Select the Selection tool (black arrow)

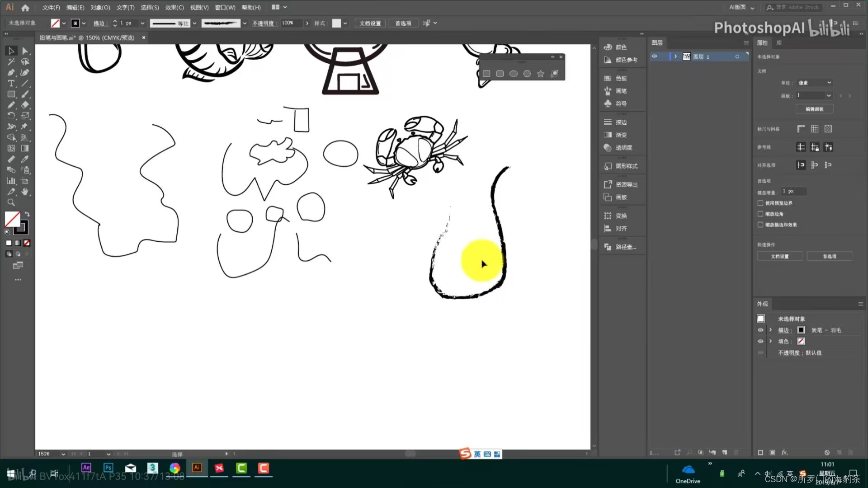[x=11, y=51]
